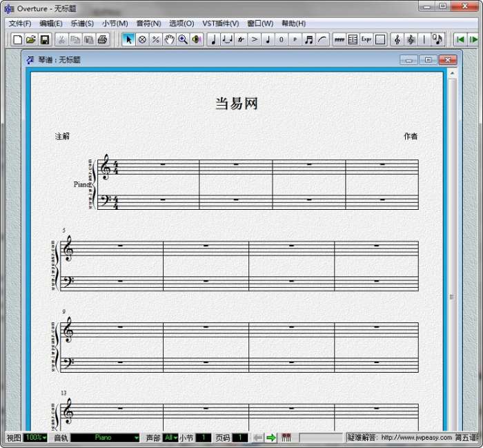
Task: Open the 帮助(H) menu
Action: pos(293,23)
